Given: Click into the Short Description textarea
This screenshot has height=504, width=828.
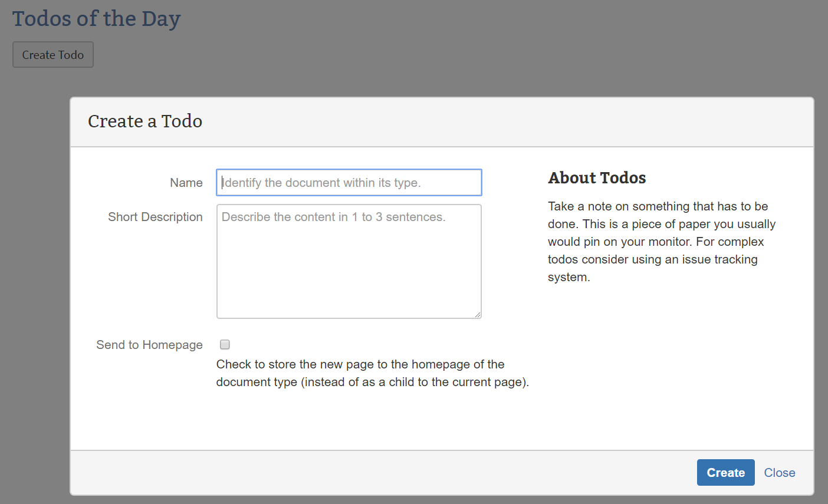Looking at the screenshot, I should click(349, 261).
